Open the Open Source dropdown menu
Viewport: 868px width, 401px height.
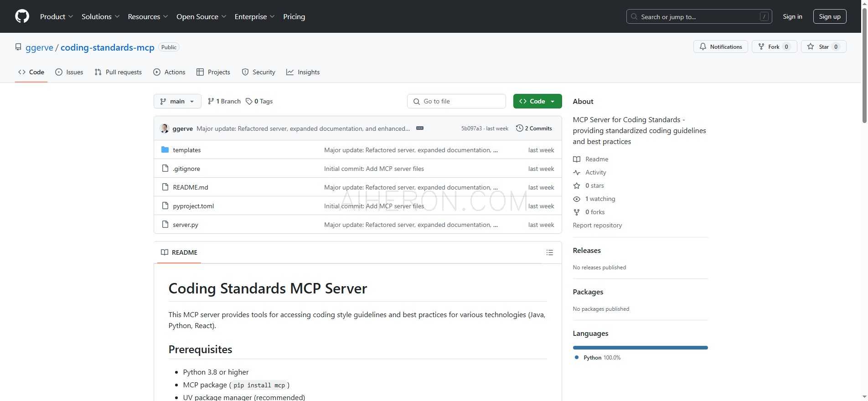201,16
